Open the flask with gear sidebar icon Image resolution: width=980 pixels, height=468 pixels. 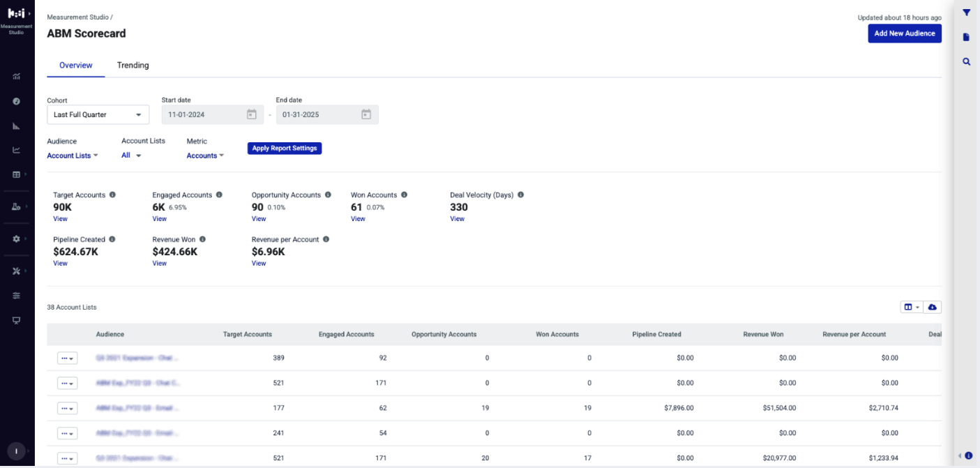pyautogui.click(x=17, y=206)
